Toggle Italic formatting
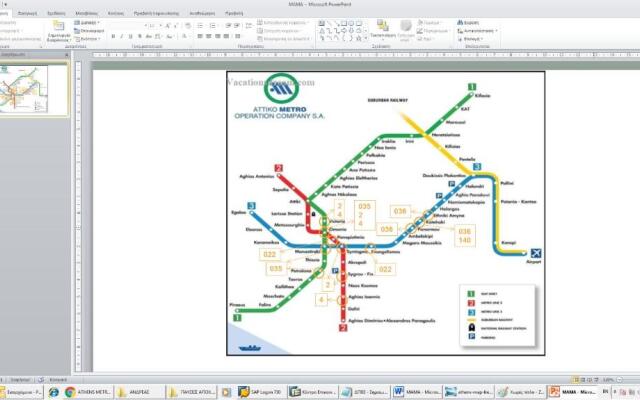Image resolution: width=640 pixels, height=400 pixels. pyautogui.click(x=122, y=36)
